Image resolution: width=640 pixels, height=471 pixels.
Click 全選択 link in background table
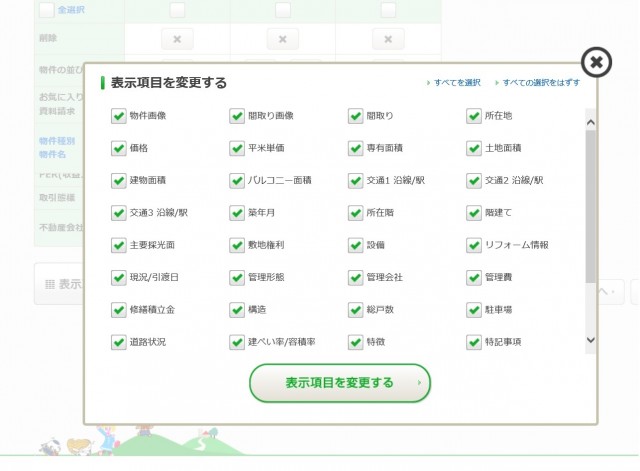(x=71, y=10)
